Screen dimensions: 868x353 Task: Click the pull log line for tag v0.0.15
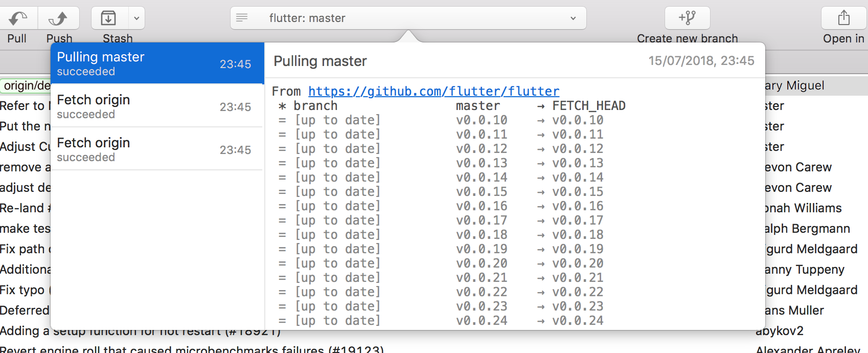point(441,192)
